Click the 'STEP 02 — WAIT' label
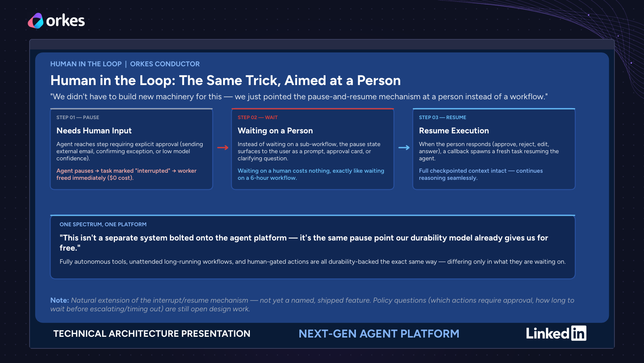Screen dimensions: 644x363 coord(258,118)
